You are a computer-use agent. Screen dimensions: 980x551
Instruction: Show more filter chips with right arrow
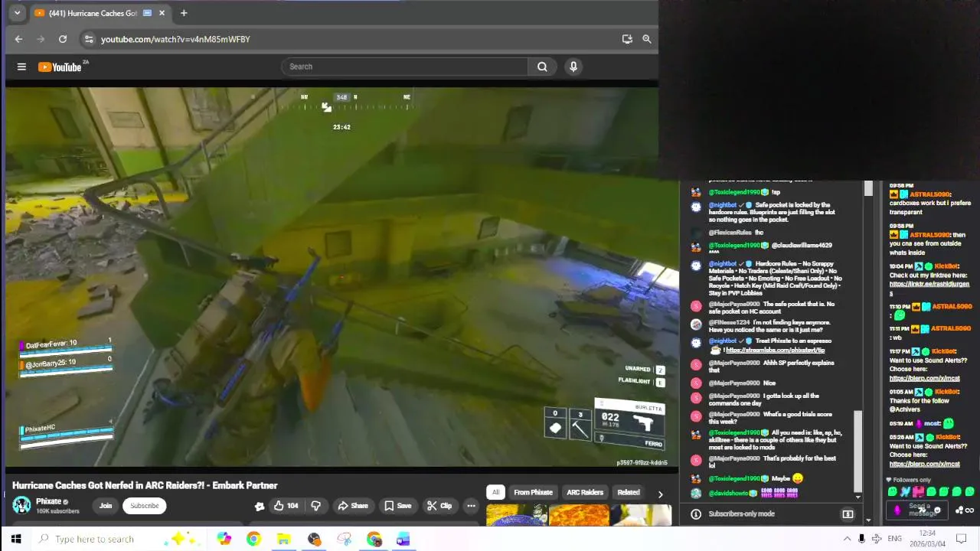click(660, 494)
